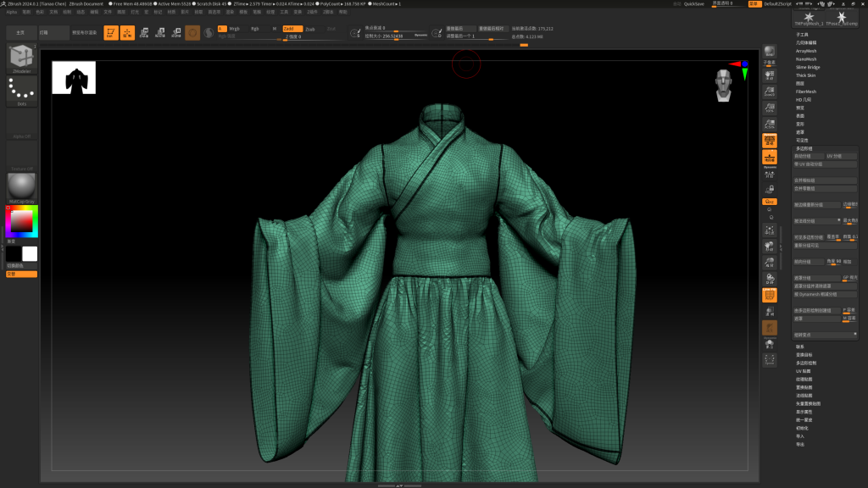Select the ZModeler brush thumbnail
The width and height of the screenshot is (868, 488).
pyautogui.click(x=21, y=58)
